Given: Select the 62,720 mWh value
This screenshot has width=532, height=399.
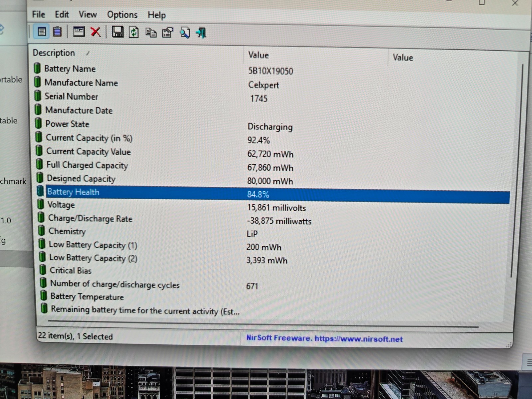Looking at the screenshot, I should 270,154.
